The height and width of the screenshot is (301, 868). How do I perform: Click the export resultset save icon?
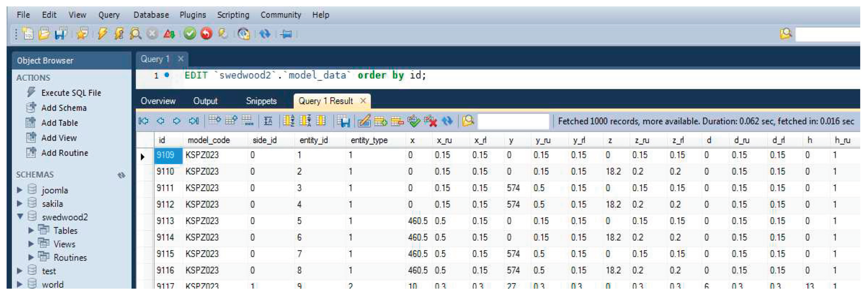click(x=344, y=121)
